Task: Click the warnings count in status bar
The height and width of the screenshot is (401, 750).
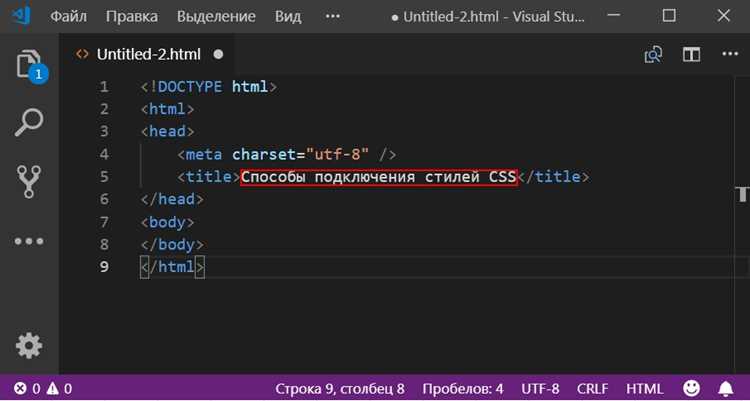Action: coord(60,388)
